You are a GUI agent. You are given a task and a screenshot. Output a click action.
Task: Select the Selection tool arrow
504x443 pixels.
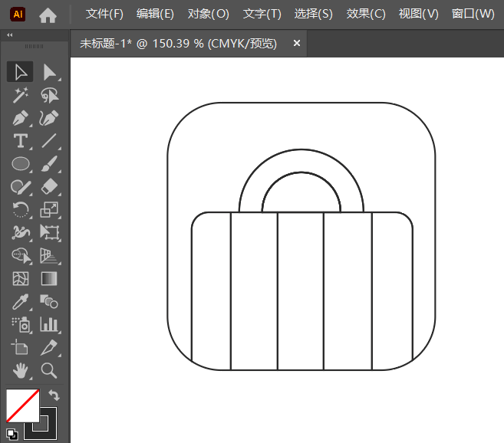pyautogui.click(x=20, y=72)
